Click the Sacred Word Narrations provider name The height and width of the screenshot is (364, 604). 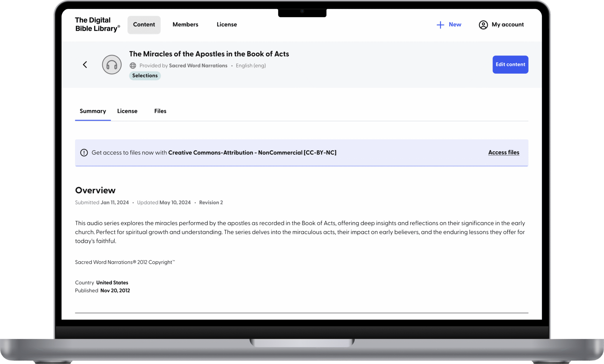coord(198,65)
